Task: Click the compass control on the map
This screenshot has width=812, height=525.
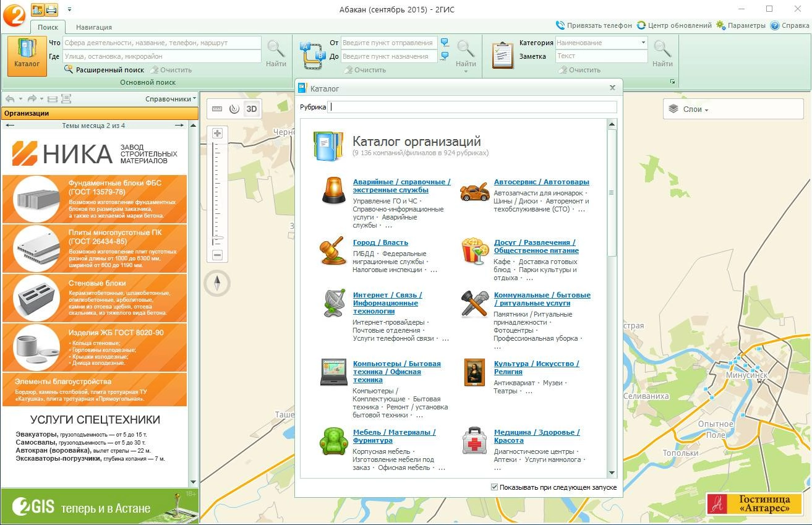Action: (x=217, y=283)
